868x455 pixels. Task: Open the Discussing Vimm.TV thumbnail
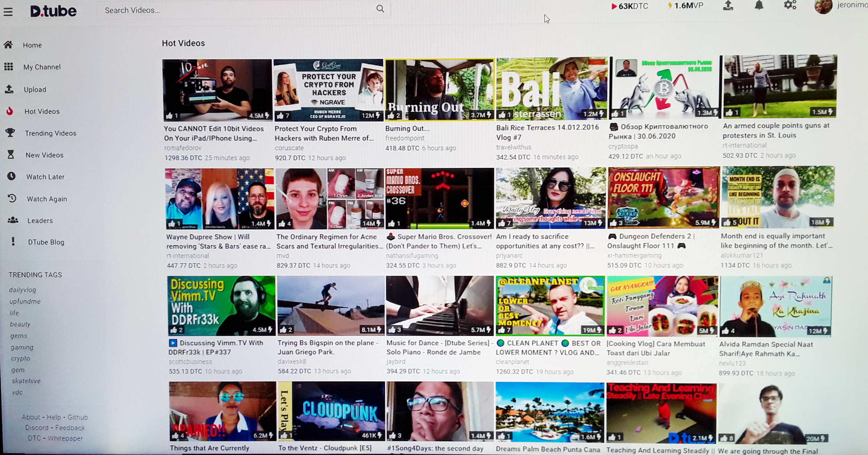[221, 306]
